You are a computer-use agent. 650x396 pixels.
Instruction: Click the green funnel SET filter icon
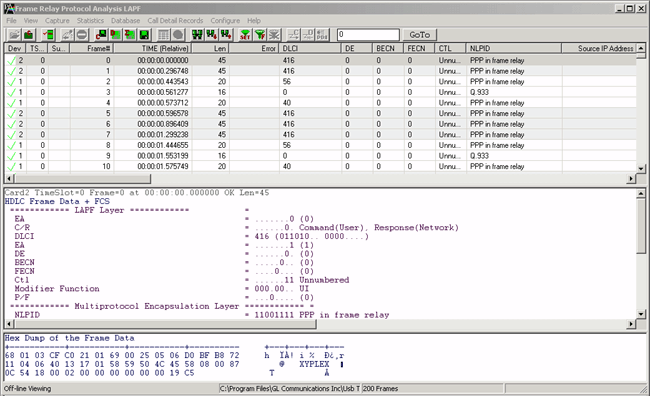coord(245,34)
